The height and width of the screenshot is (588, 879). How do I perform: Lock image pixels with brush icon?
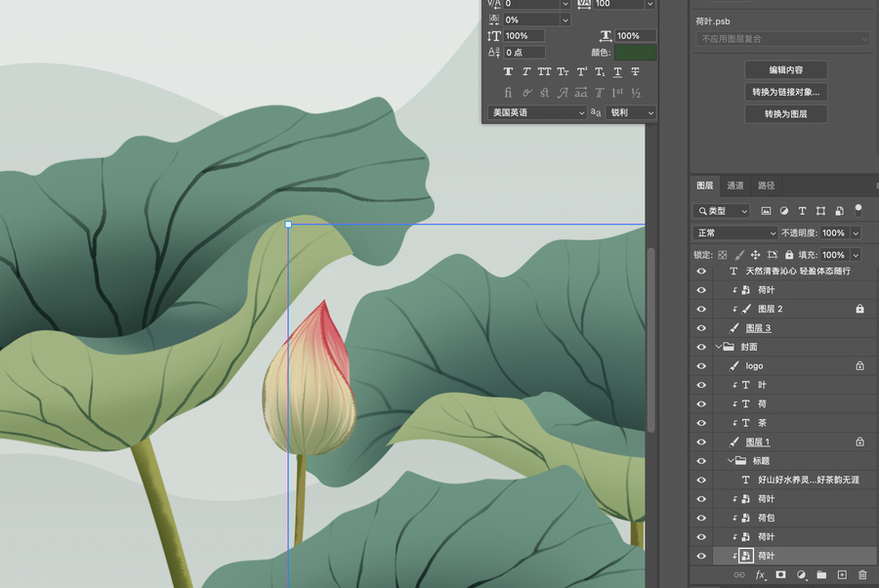tap(739, 255)
